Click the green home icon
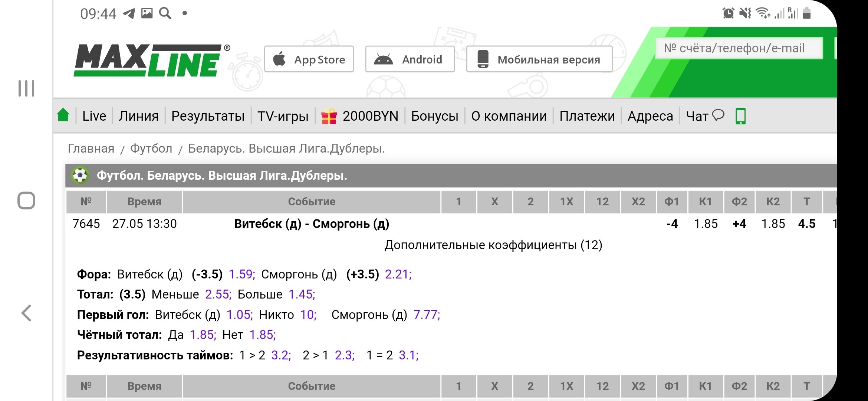Image resolution: width=868 pixels, height=401 pixels. (x=63, y=115)
